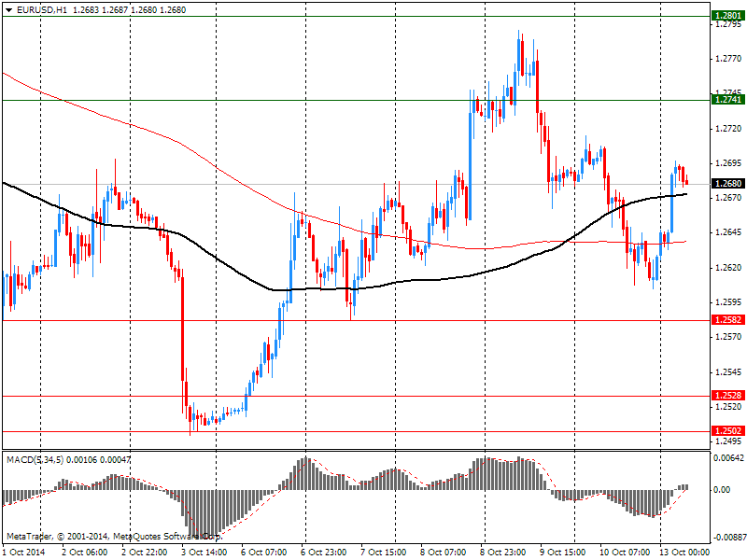Click the 3 Oct 14:00 time label
This screenshot has width=747, height=560.
click(x=204, y=552)
